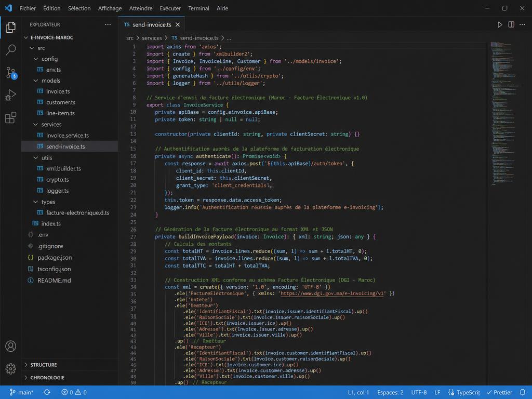Screen dimensions: 532x399
Task: Open the Exécuter menu
Action: click(x=170, y=8)
